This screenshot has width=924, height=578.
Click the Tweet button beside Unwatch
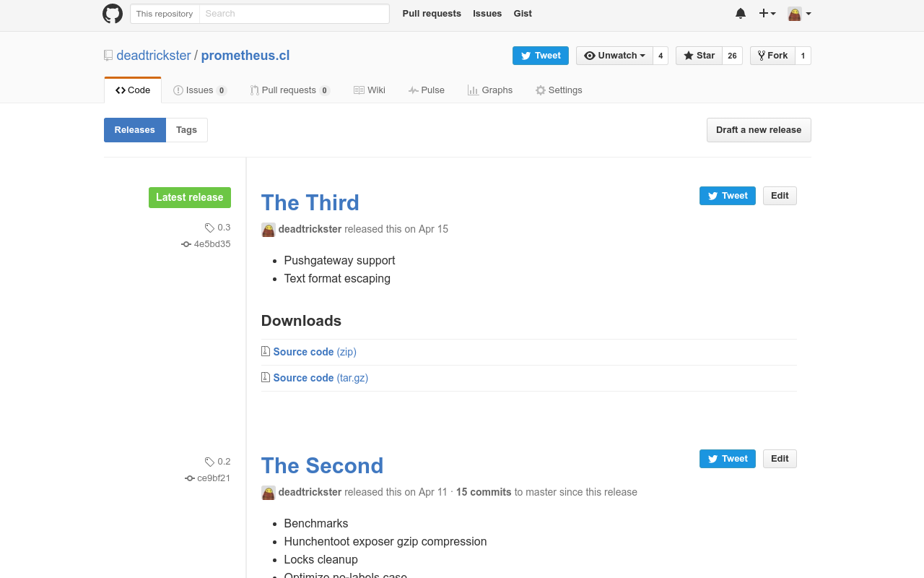pos(541,56)
